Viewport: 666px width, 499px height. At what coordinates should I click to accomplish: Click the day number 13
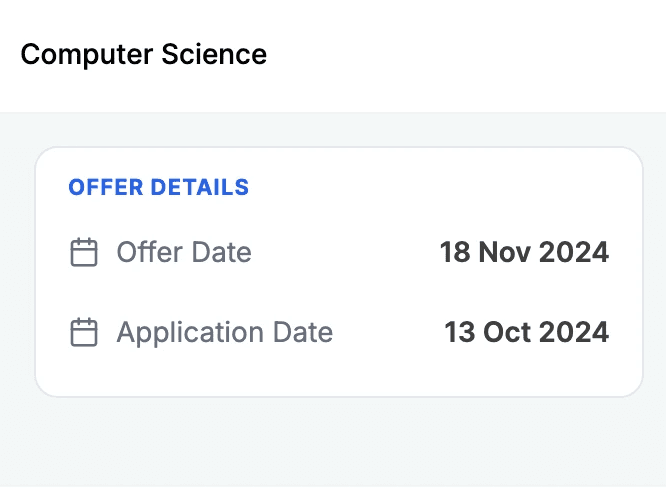click(x=459, y=332)
